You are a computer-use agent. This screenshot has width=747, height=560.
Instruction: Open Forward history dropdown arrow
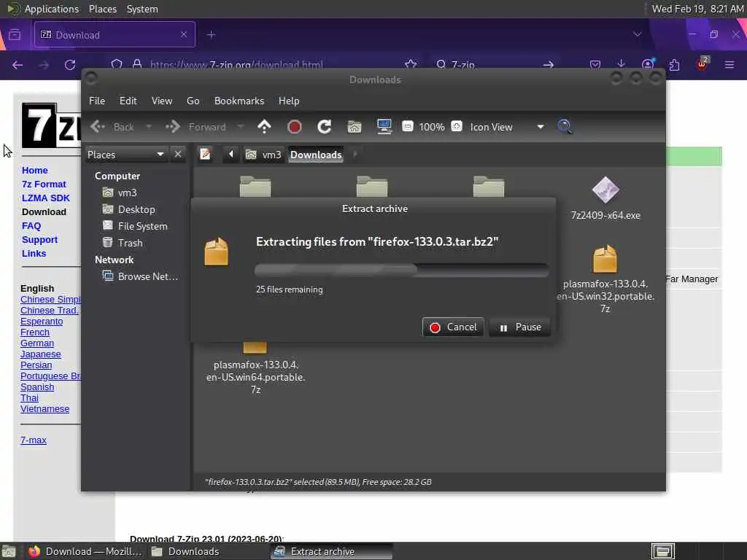[241, 127]
